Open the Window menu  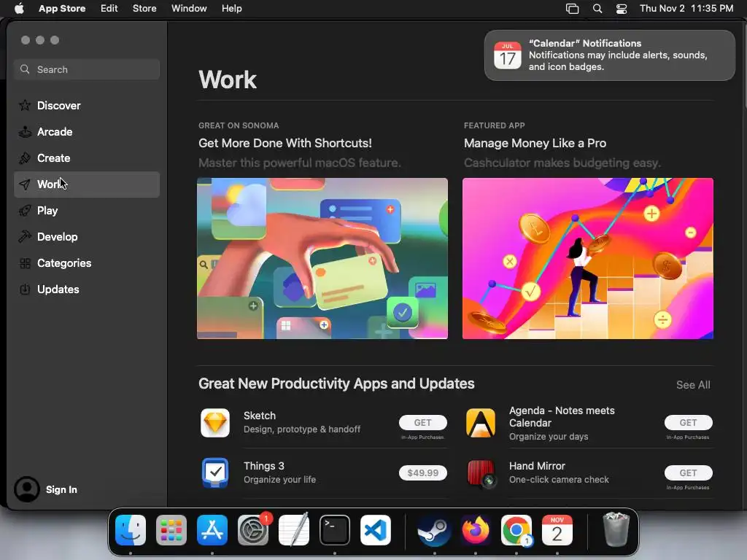[189, 9]
